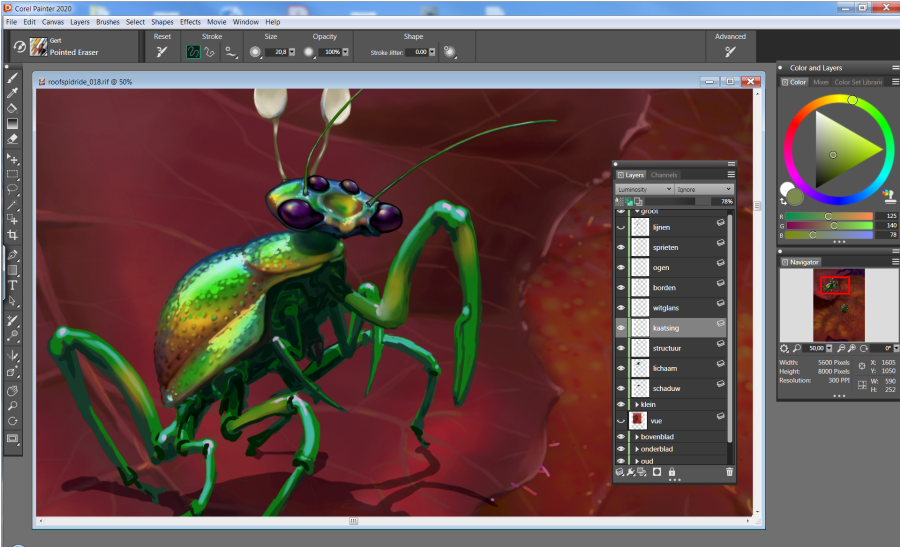Screen dimensions: 900x547
Task: Open the Ignore composite depth dropdown
Action: pyautogui.click(x=704, y=189)
